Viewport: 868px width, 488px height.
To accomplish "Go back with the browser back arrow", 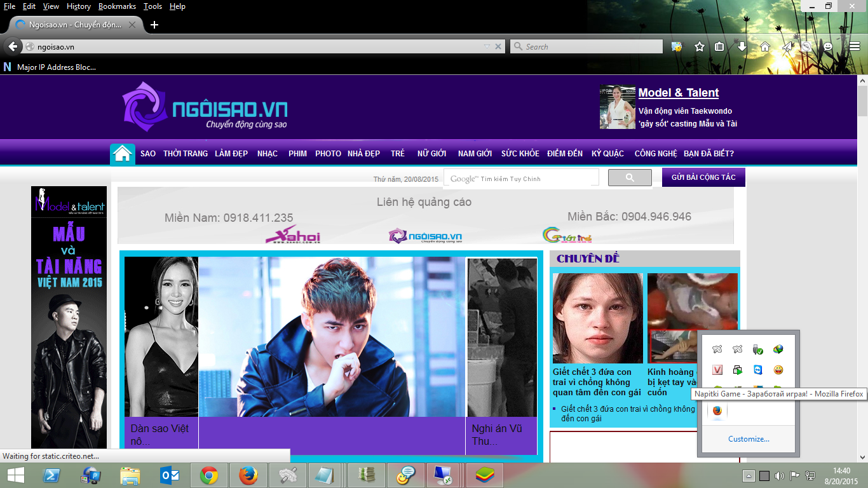I will 13,46.
